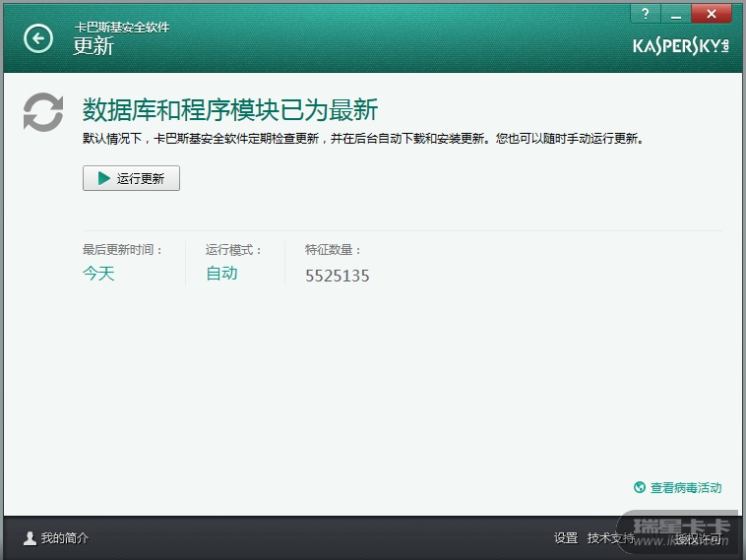The height and width of the screenshot is (560, 746).
Task: Click the globe icon beside 查看病毒活动
Action: [x=640, y=487]
